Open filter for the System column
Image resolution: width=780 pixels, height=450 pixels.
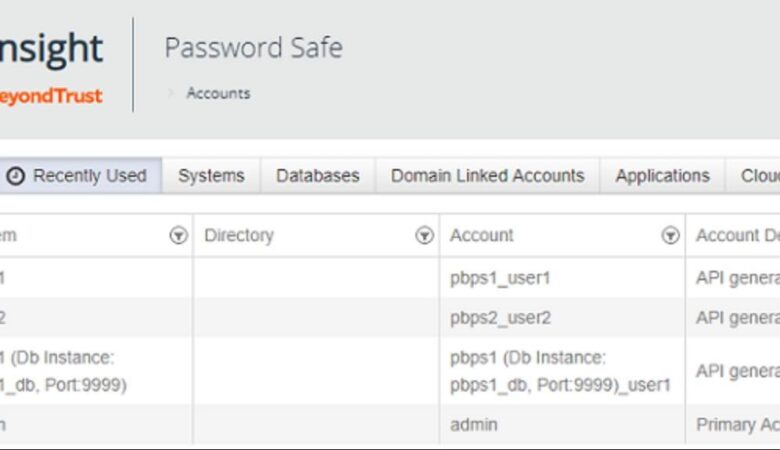coord(178,235)
